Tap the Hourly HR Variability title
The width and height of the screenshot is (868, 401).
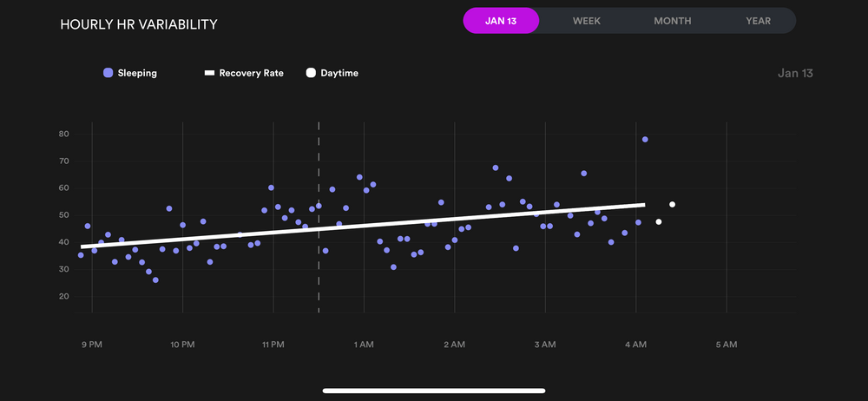pyautogui.click(x=139, y=24)
